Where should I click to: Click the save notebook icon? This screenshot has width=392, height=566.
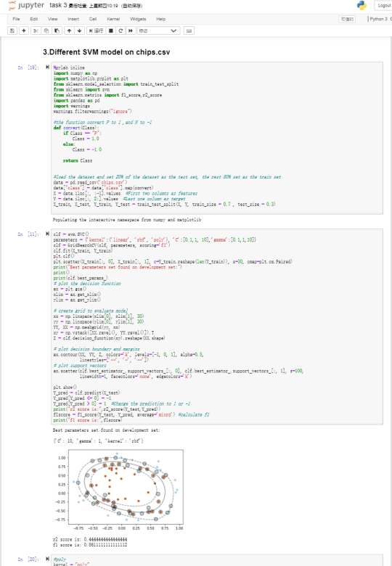coord(12,30)
